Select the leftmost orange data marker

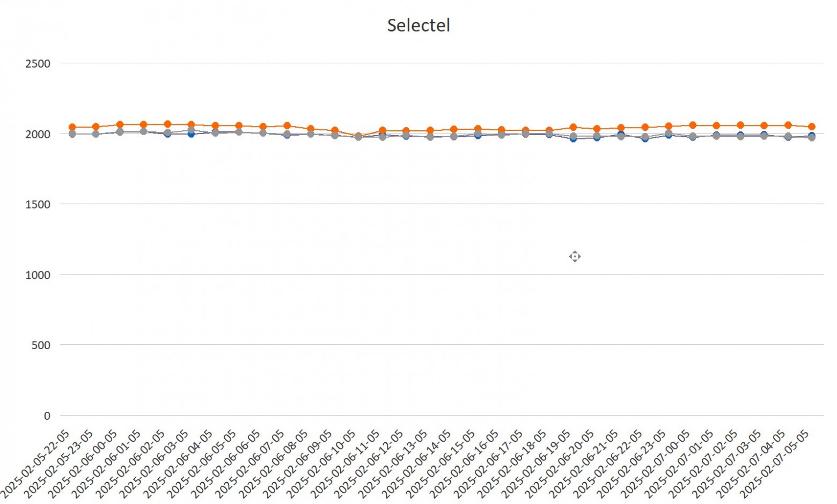tap(72, 127)
